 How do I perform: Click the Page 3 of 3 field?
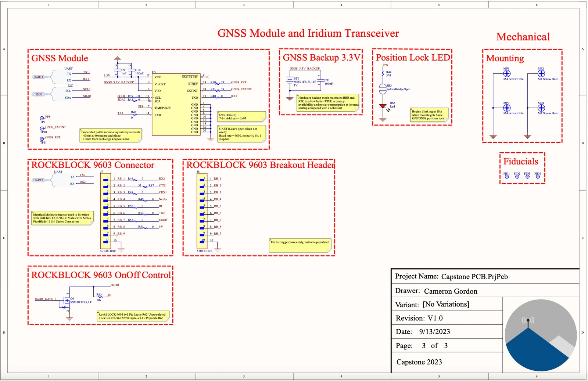click(x=447, y=346)
